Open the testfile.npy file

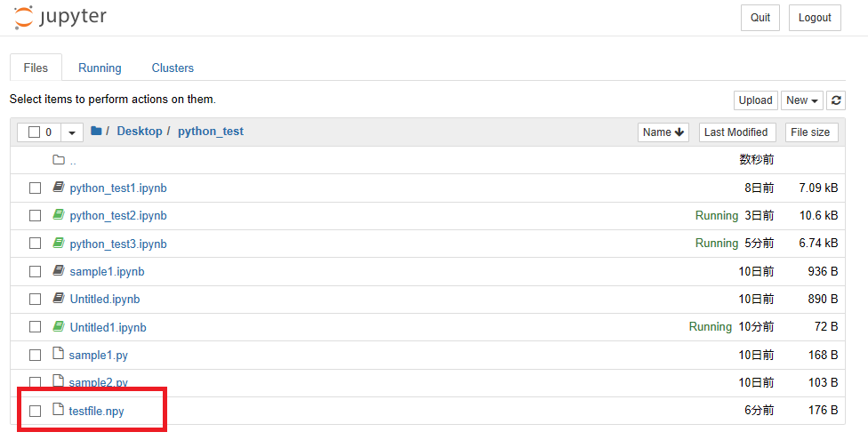(x=96, y=411)
